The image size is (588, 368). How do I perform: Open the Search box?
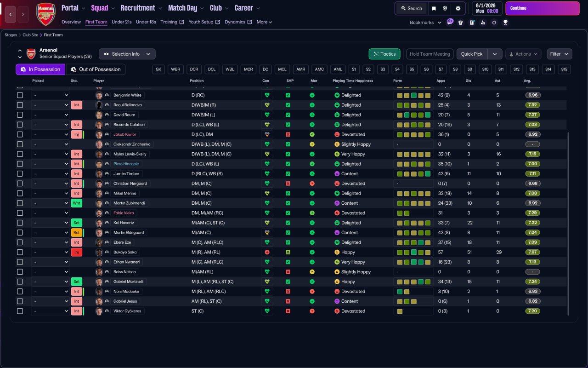[411, 8]
